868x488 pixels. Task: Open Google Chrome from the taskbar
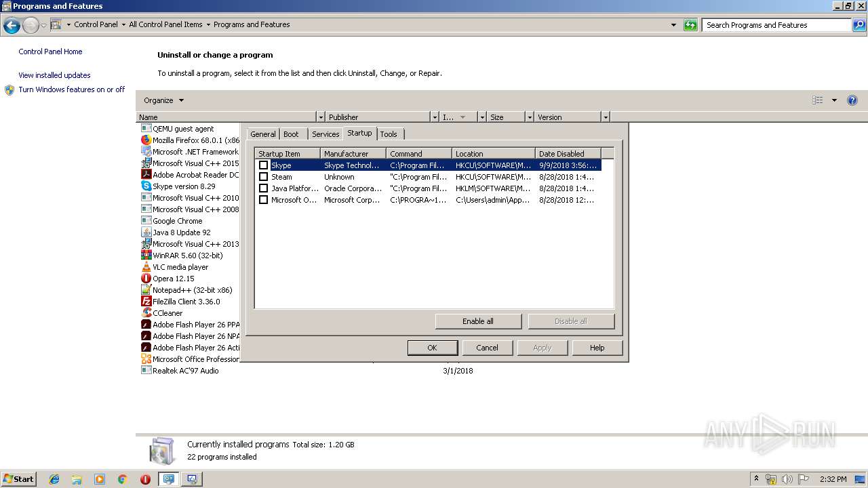(x=123, y=479)
